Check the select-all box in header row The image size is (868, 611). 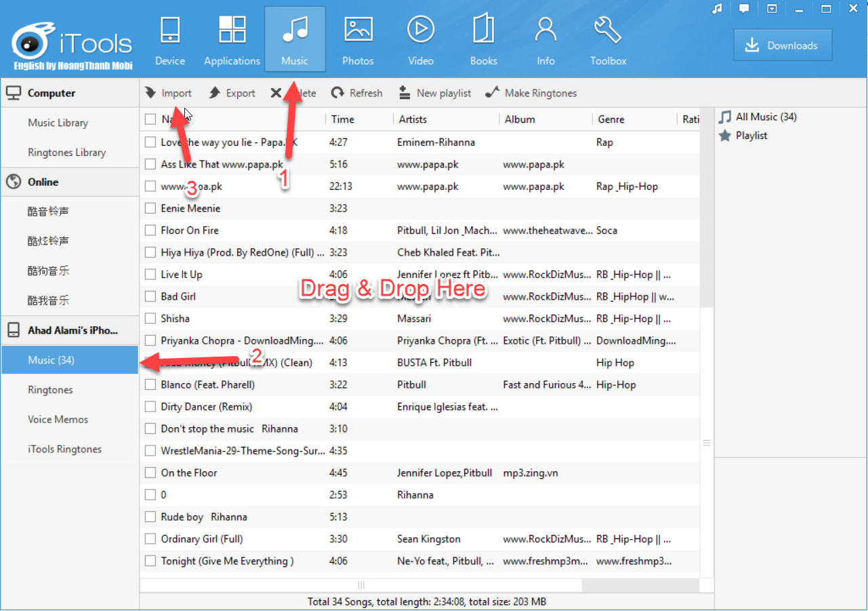click(x=150, y=118)
